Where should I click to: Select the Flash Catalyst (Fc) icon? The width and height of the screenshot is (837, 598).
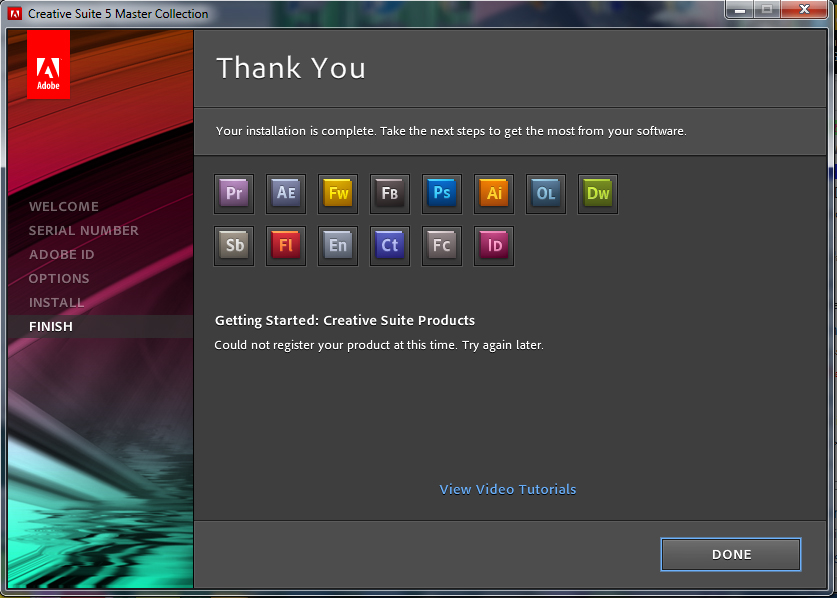point(442,246)
